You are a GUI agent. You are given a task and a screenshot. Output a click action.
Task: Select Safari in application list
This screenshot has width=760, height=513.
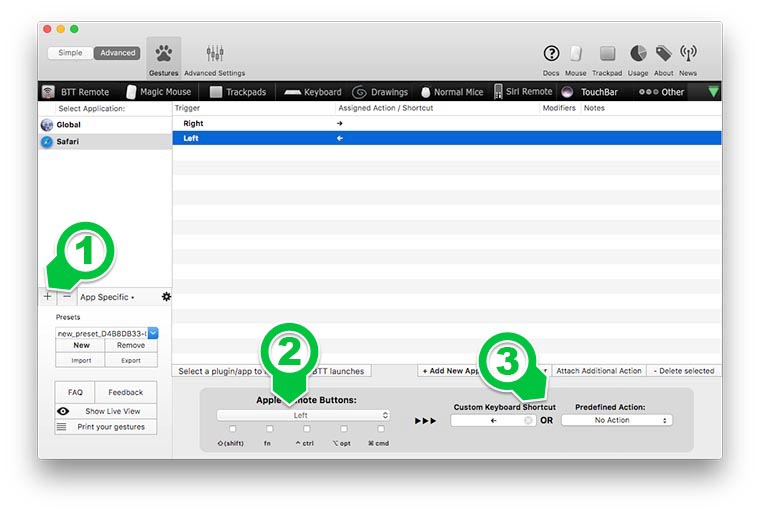tap(105, 142)
